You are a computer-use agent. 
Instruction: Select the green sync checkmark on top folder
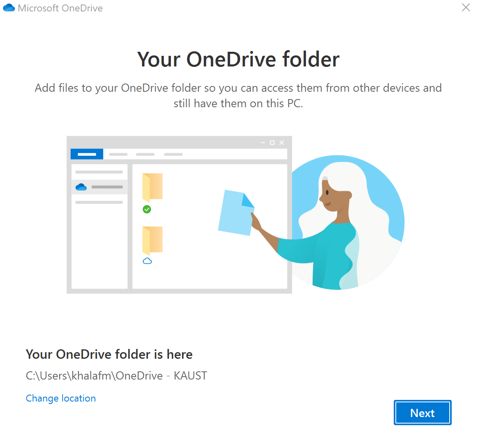146,210
